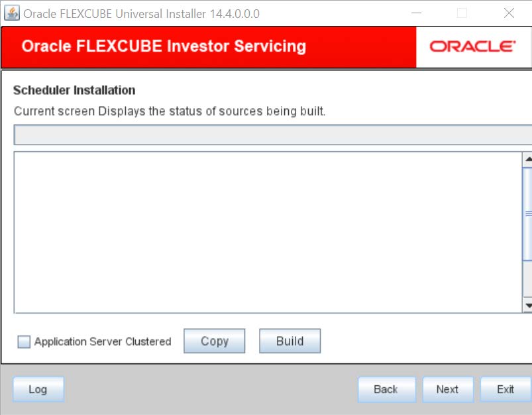Image resolution: width=532 pixels, height=415 pixels.
Task: Click the Oracle logo in the banner
Action: (x=472, y=46)
